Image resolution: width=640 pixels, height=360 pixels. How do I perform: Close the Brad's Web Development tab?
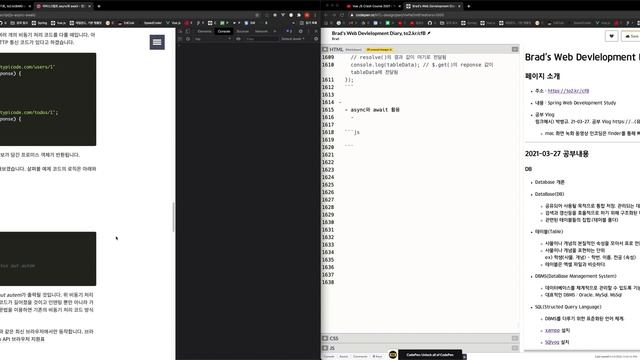click(x=459, y=6)
